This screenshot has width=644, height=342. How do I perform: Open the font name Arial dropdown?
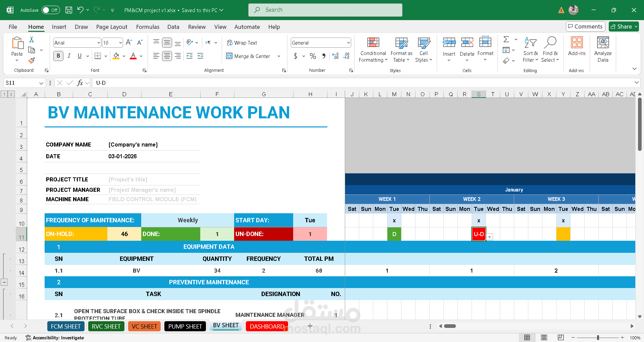[99, 43]
